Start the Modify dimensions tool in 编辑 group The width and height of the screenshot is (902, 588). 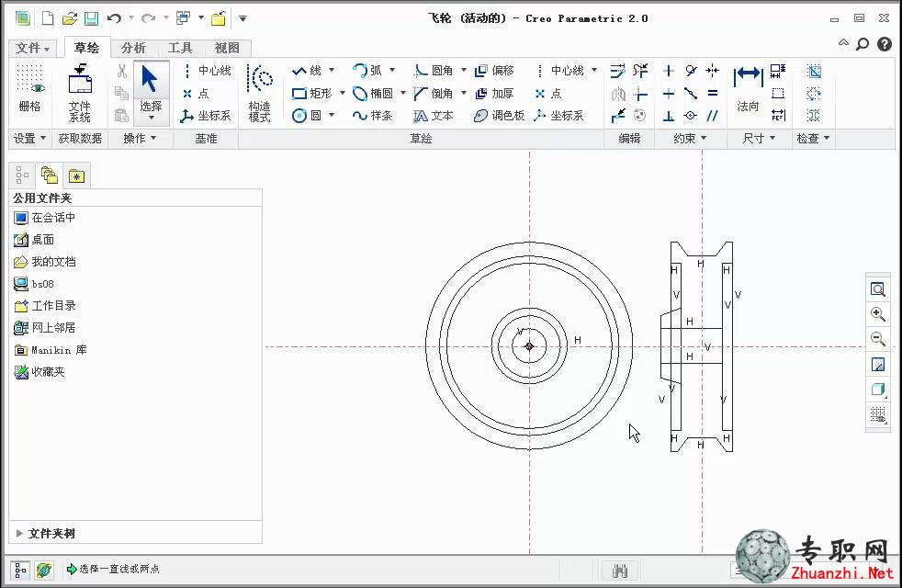(618, 71)
